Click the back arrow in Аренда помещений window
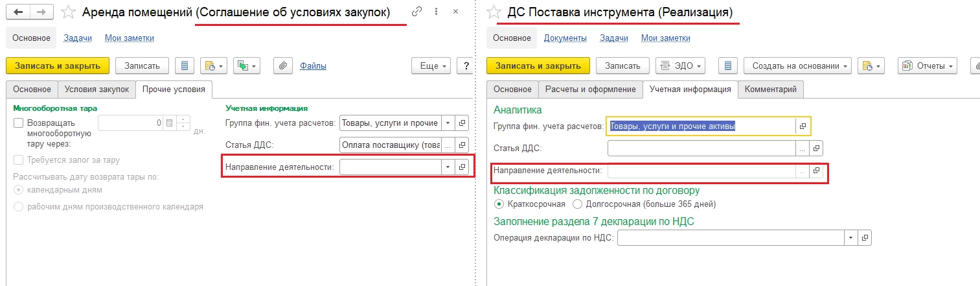The image size is (980, 286). coord(18,12)
